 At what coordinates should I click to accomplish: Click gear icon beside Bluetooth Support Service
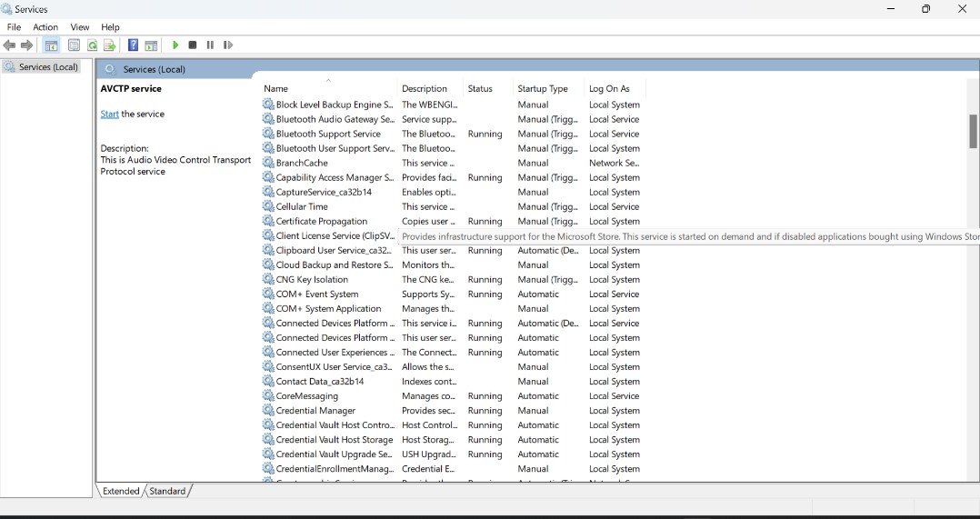click(268, 134)
